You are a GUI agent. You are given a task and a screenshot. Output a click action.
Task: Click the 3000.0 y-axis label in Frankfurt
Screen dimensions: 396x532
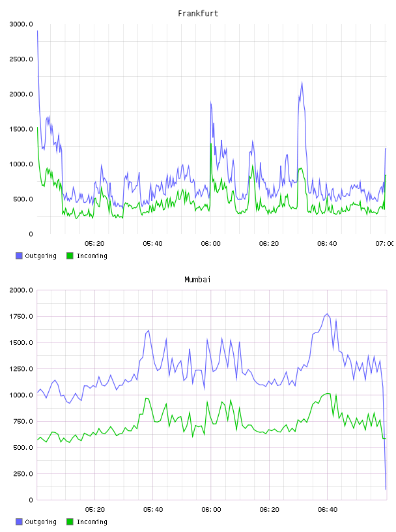21,24
